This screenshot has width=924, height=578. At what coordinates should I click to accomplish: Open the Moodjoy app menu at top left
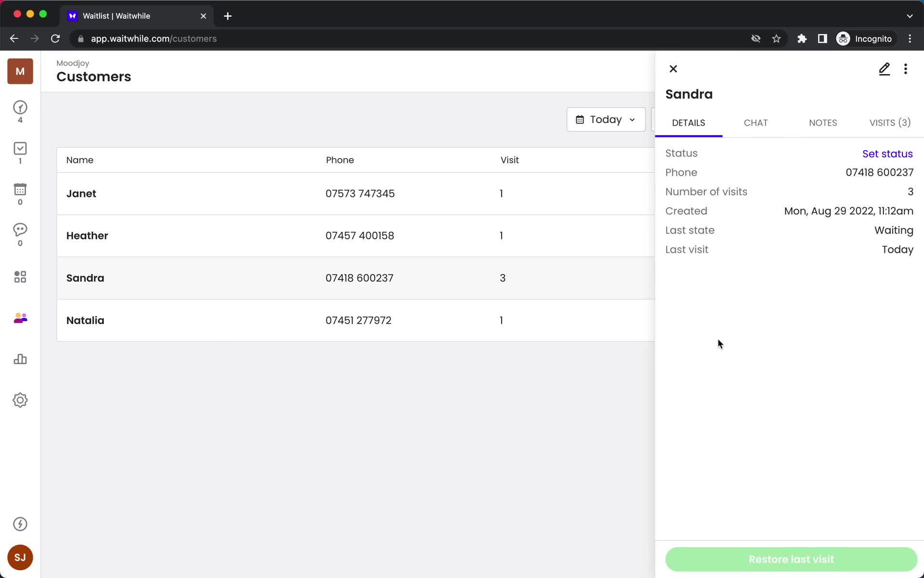click(20, 71)
